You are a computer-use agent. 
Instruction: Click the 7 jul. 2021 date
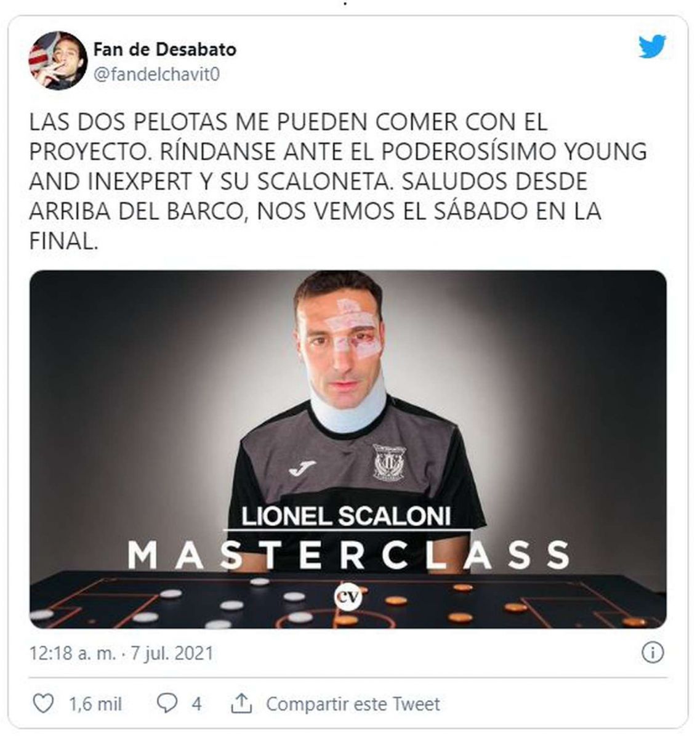[172, 653]
